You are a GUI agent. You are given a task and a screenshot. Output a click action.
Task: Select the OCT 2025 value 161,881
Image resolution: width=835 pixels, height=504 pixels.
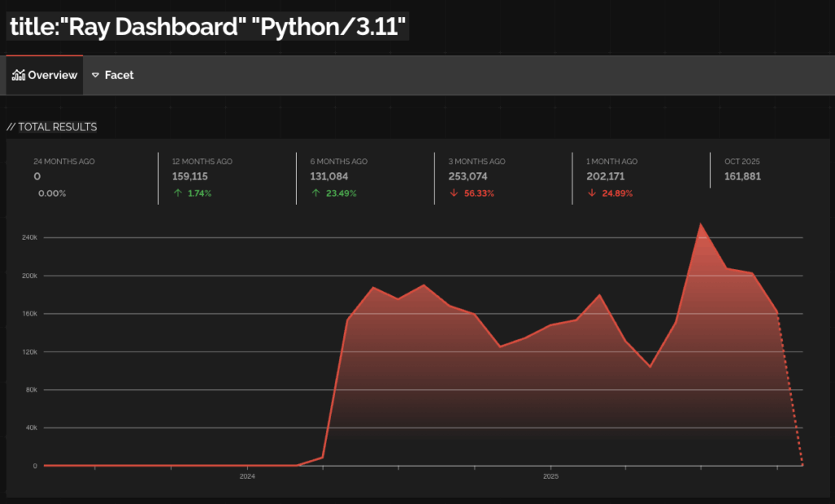pyautogui.click(x=742, y=176)
